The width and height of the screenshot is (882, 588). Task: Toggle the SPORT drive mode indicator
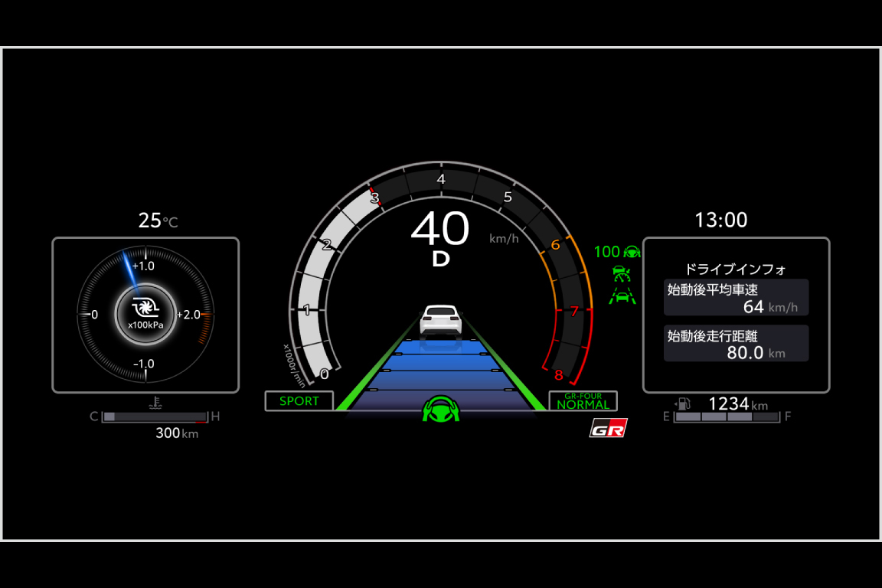[x=299, y=401]
